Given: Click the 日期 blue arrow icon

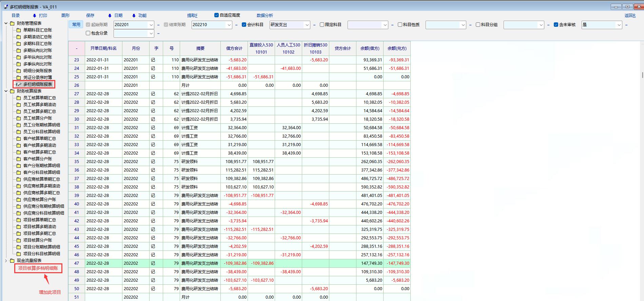Looking at the screenshot, I should click(x=110, y=16).
